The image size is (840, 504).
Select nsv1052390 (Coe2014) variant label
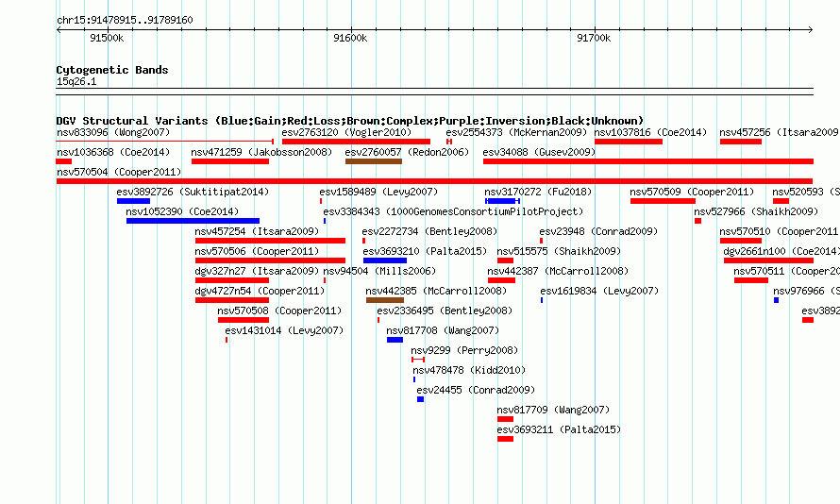coord(182,211)
